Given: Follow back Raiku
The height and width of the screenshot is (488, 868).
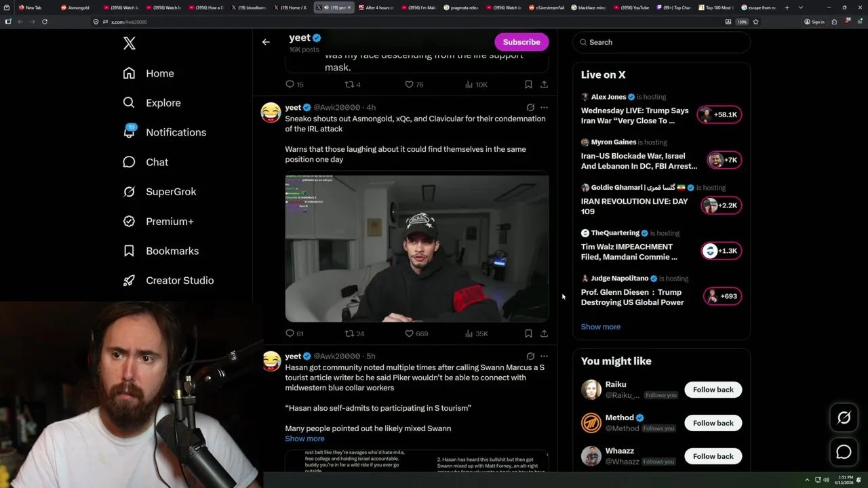Looking at the screenshot, I should point(713,390).
